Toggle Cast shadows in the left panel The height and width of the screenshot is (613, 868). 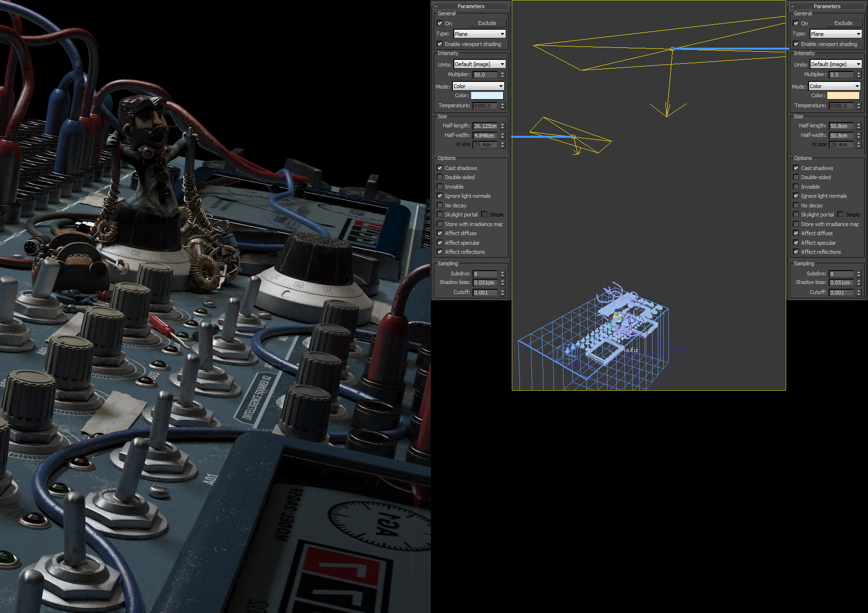coord(440,168)
